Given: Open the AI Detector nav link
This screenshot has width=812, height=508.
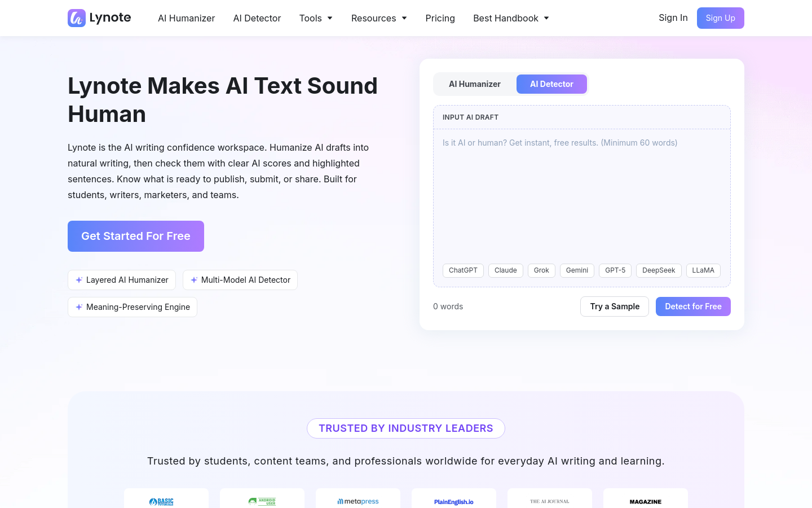Looking at the screenshot, I should (x=257, y=18).
